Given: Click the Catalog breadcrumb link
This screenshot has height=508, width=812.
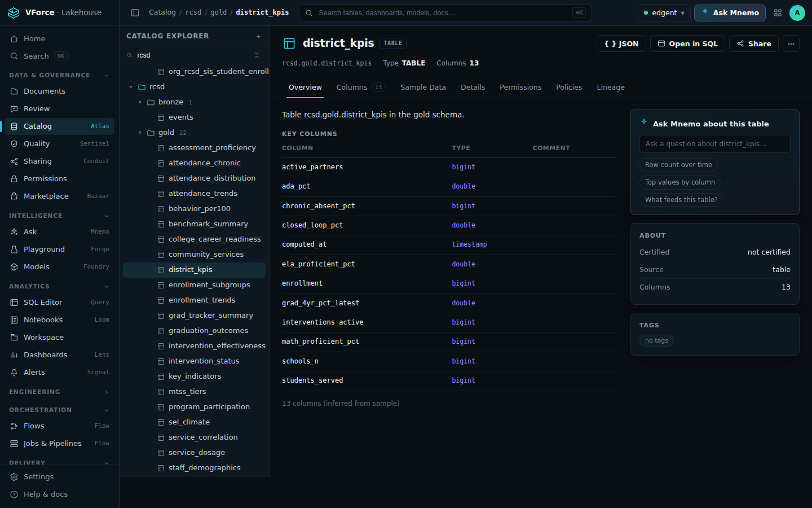Looking at the screenshot, I should click(162, 12).
